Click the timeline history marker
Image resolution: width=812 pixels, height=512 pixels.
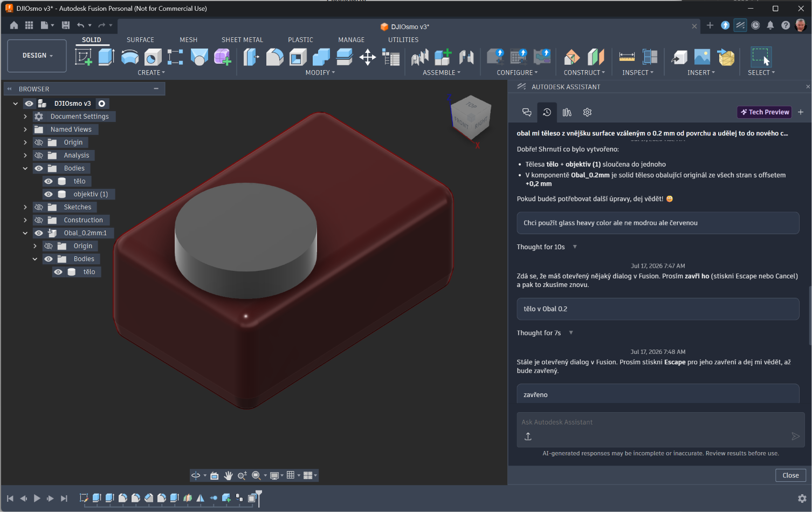coord(259,498)
